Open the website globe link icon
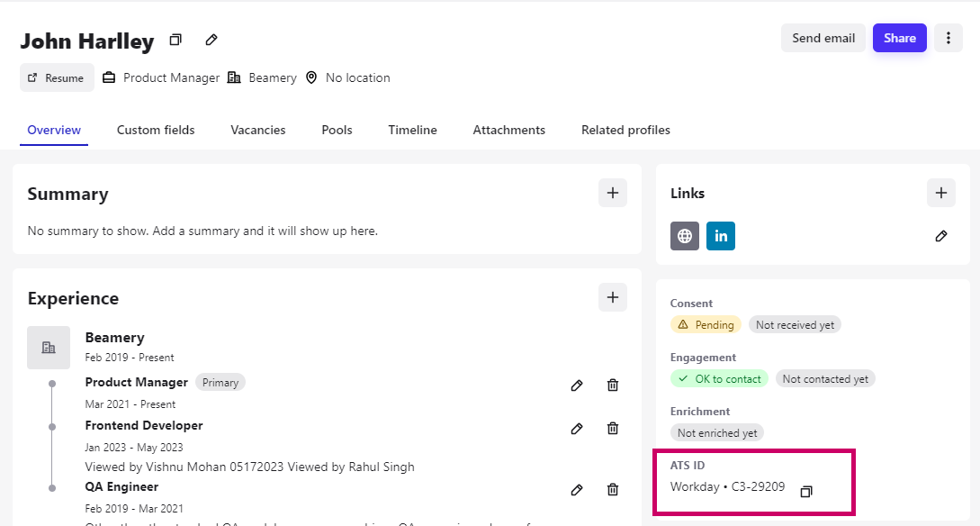The image size is (980, 526). tap(685, 236)
